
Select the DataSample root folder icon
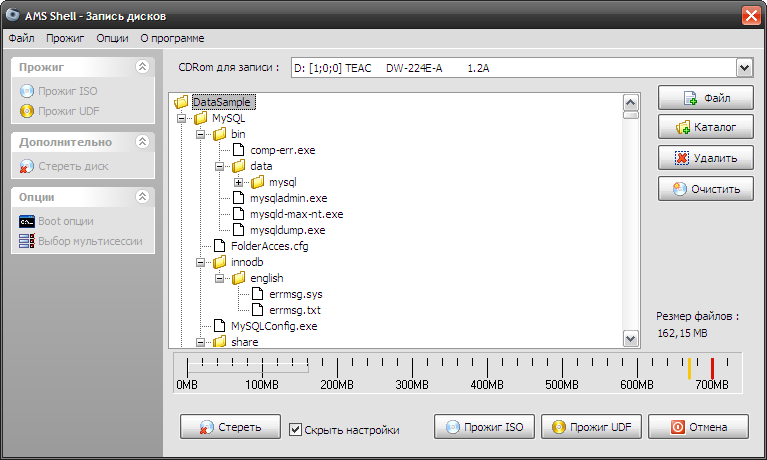[181, 102]
